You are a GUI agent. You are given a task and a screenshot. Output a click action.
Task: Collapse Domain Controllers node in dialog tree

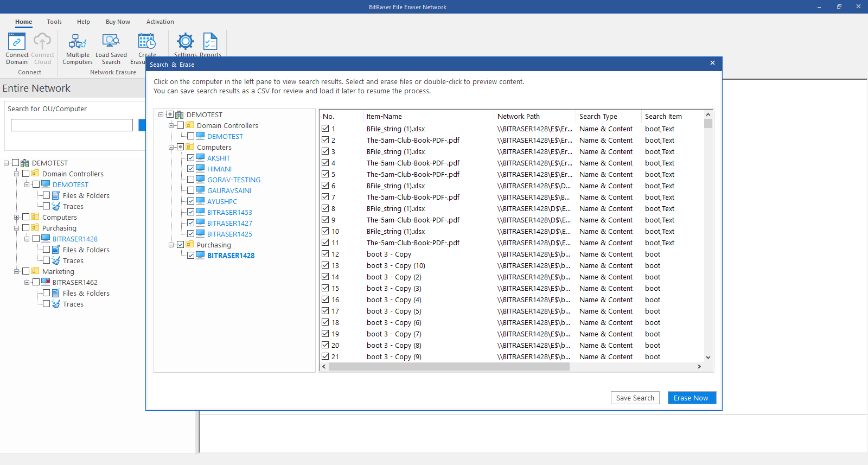tap(171, 125)
